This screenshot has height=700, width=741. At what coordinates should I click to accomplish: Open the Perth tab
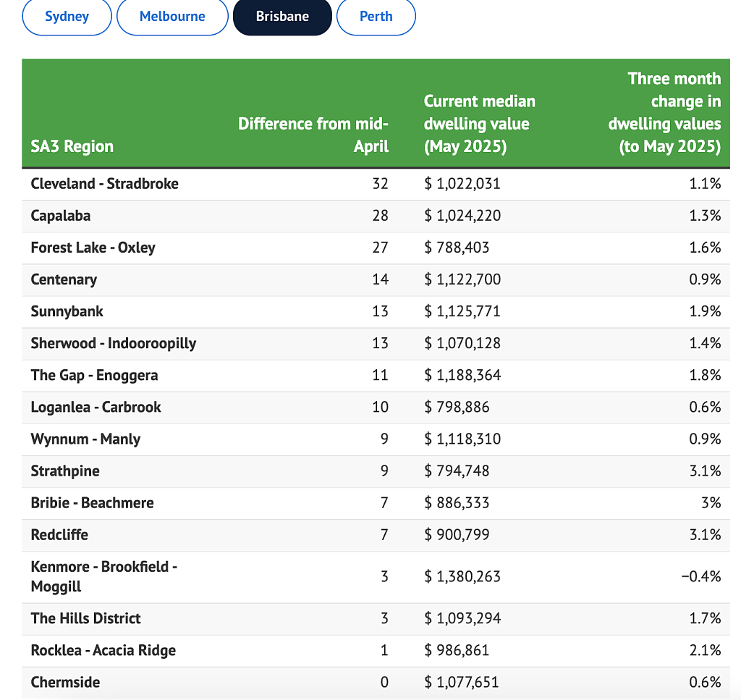point(376,17)
